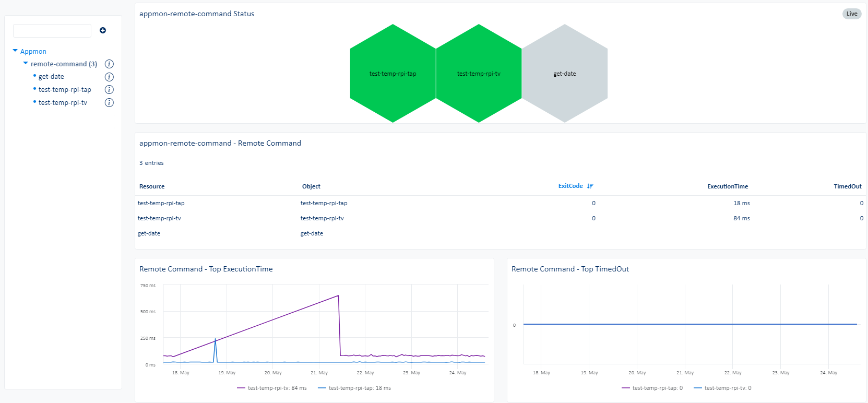Toggle test-temp-rpi-tap series in TimedOut legend

[652, 388]
